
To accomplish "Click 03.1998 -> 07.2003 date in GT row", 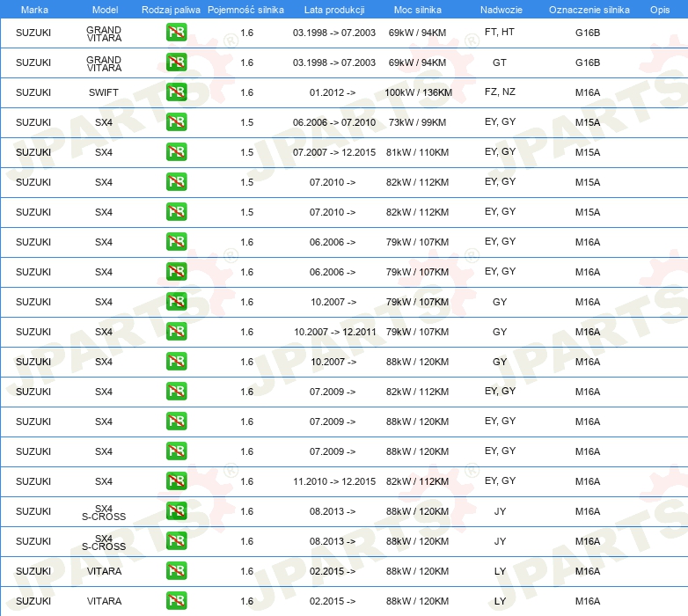I will tap(334, 62).
